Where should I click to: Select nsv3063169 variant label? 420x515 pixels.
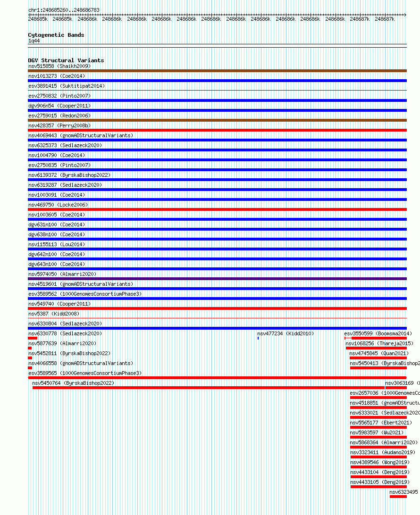tap(403, 383)
